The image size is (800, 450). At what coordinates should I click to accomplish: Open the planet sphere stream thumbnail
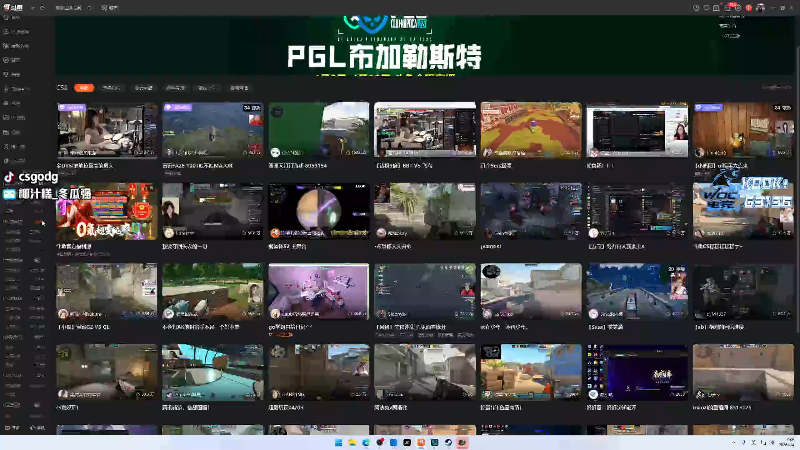pyautogui.click(x=319, y=211)
